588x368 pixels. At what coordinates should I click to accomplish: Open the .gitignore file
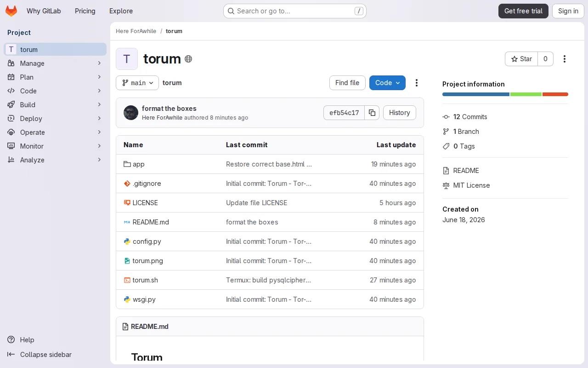[x=147, y=184]
